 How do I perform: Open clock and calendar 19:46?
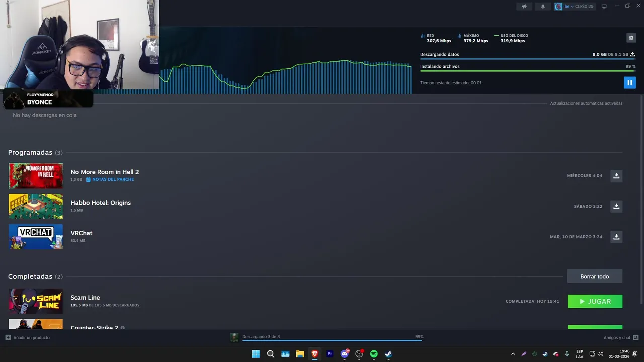pyautogui.click(x=619, y=354)
